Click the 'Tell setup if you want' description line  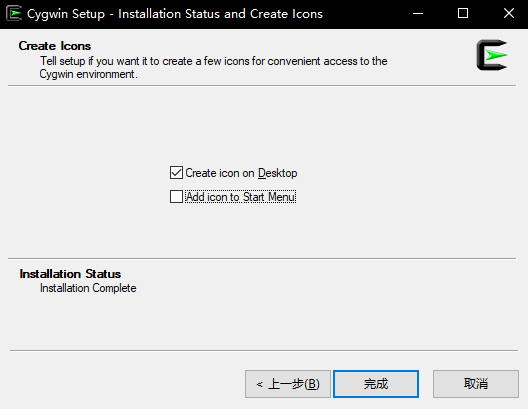pos(213,61)
